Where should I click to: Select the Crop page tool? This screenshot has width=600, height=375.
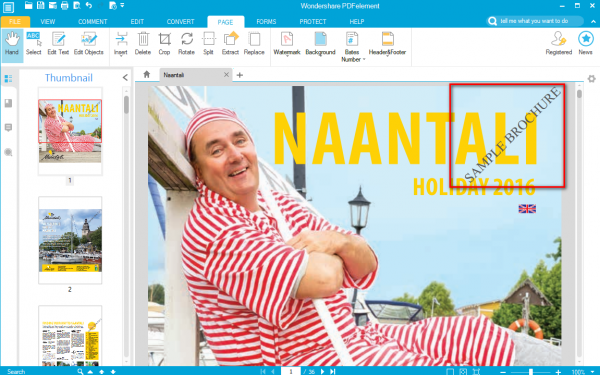click(164, 45)
